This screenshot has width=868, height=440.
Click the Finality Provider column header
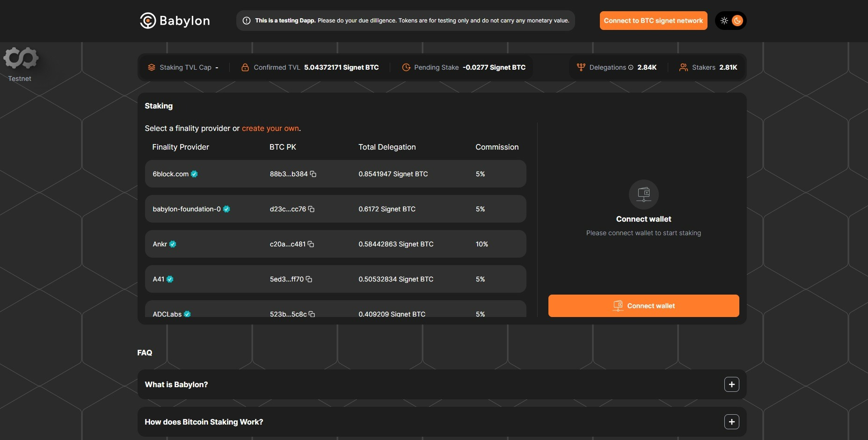(x=181, y=147)
